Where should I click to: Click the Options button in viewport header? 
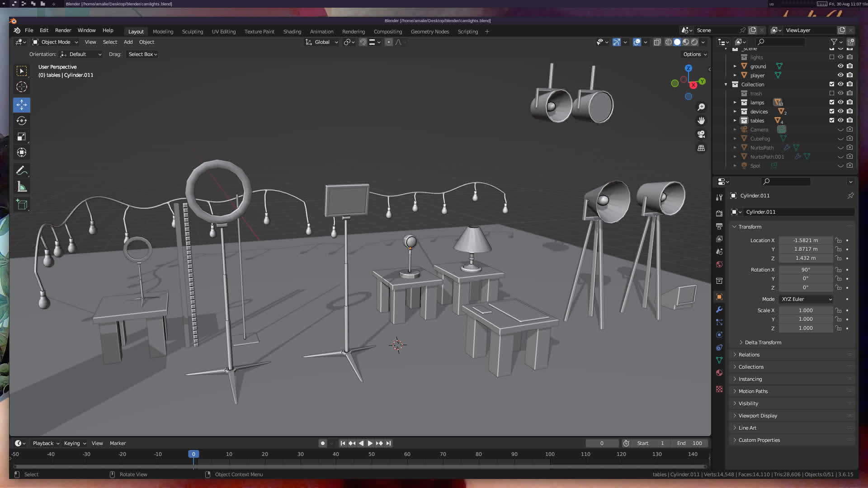click(x=694, y=54)
